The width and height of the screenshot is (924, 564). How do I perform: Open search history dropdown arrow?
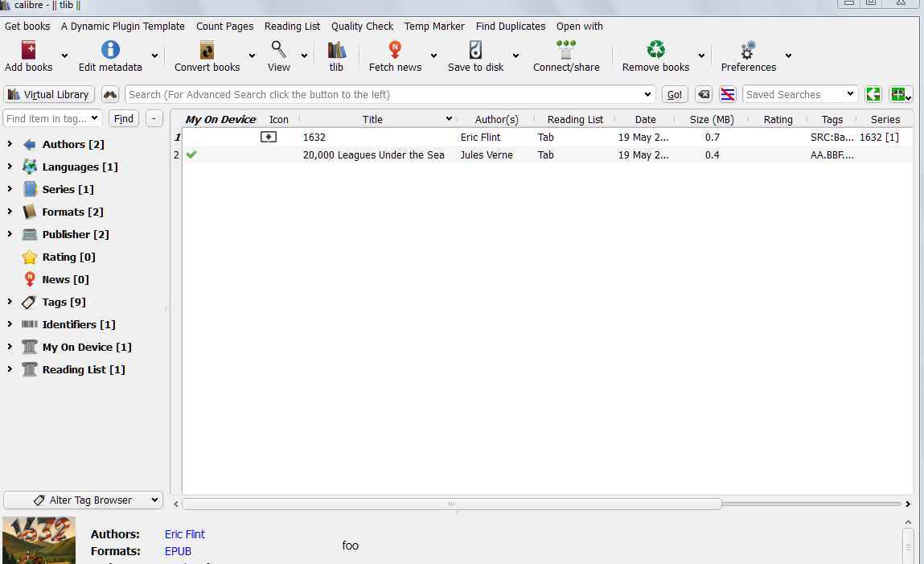pyautogui.click(x=647, y=94)
